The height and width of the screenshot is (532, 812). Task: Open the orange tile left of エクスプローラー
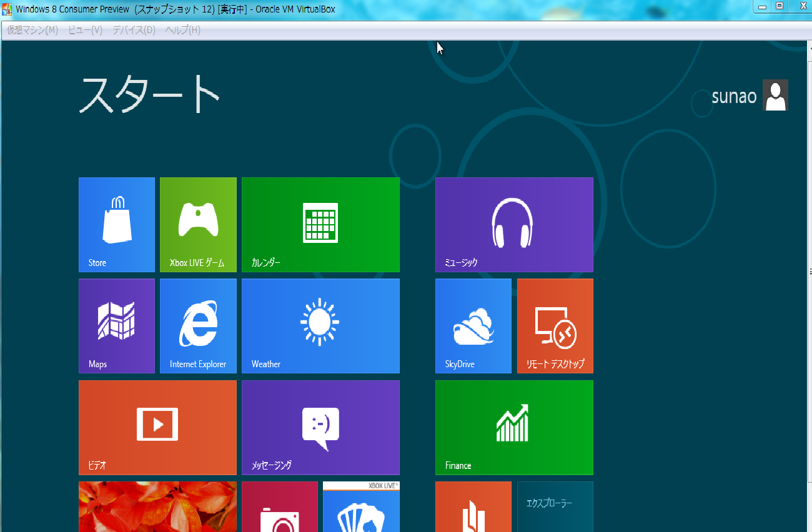(x=473, y=506)
